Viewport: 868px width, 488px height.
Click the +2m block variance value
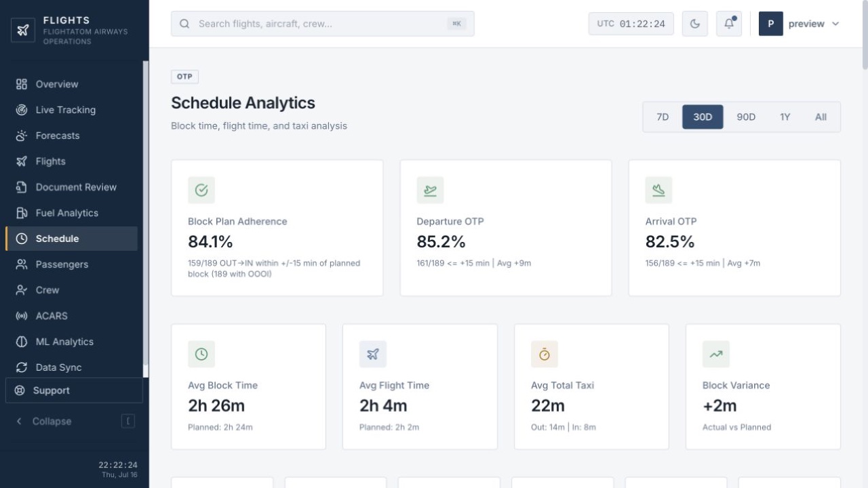click(719, 406)
